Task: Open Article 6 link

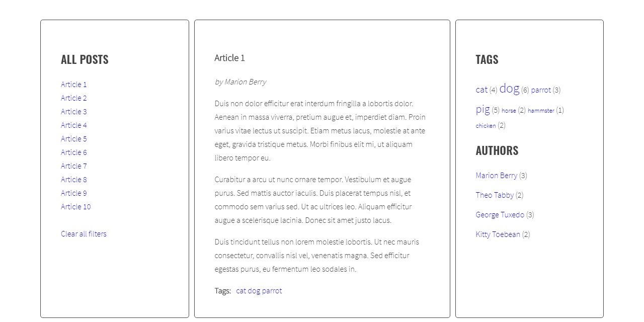Action: point(73,152)
